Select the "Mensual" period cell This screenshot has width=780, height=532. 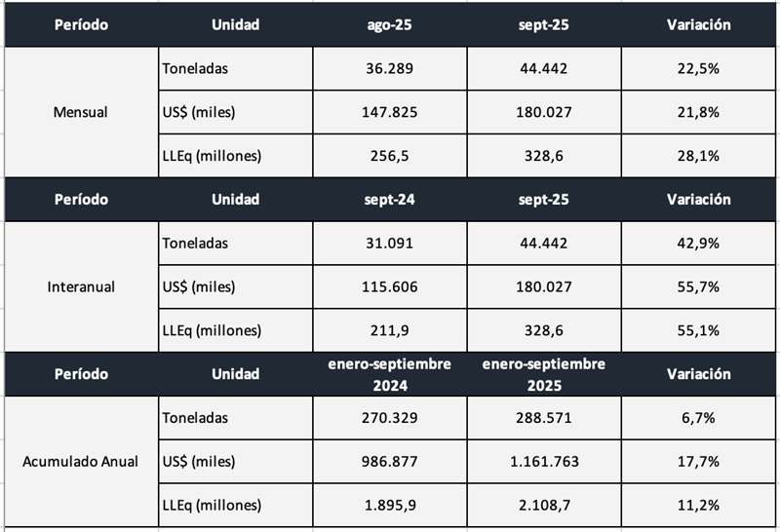(x=81, y=112)
